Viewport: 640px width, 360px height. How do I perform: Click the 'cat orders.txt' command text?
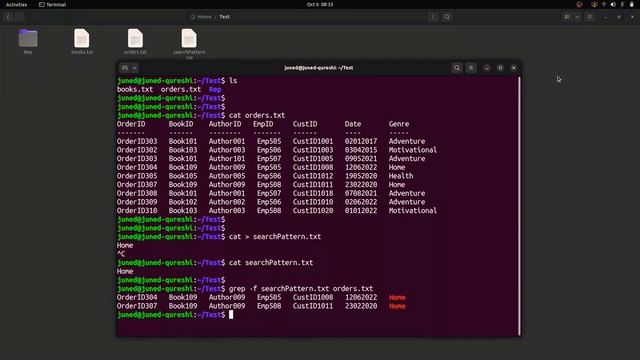(x=257, y=116)
